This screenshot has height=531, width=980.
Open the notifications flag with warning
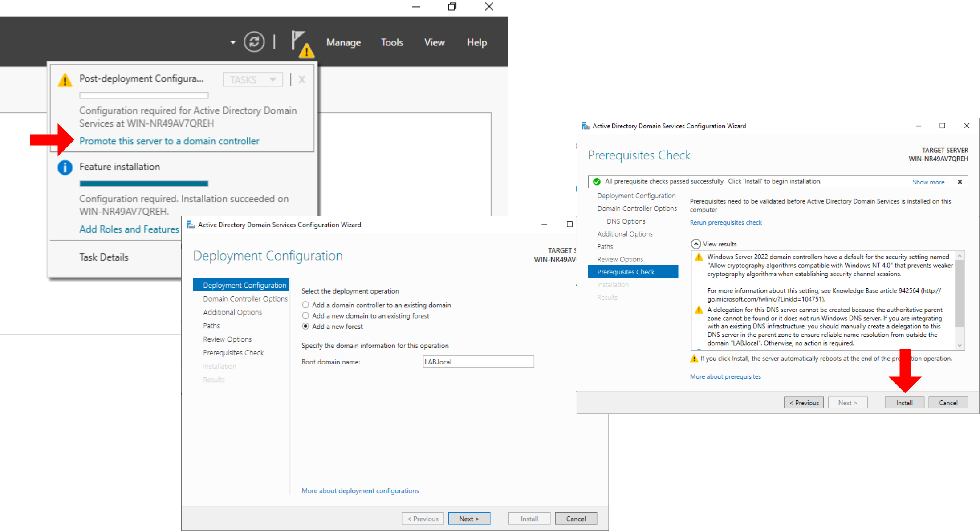(x=301, y=44)
